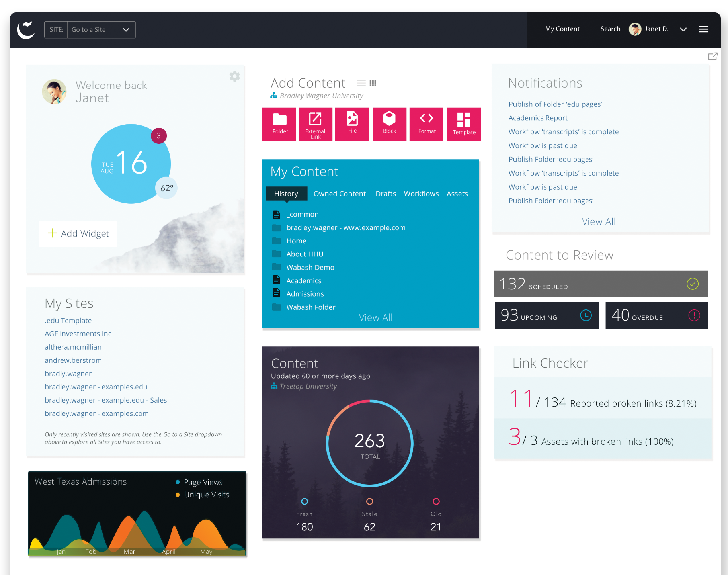The width and height of the screenshot is (728, 575).
Task: Click the reported broken links row
Action: click(x=603, y=398)
